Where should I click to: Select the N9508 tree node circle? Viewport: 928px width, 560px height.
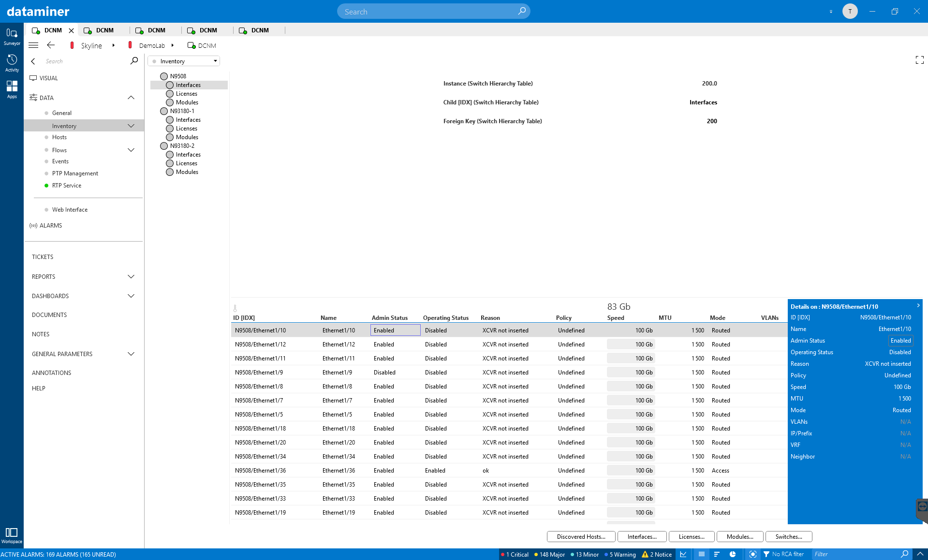[164, 76]
